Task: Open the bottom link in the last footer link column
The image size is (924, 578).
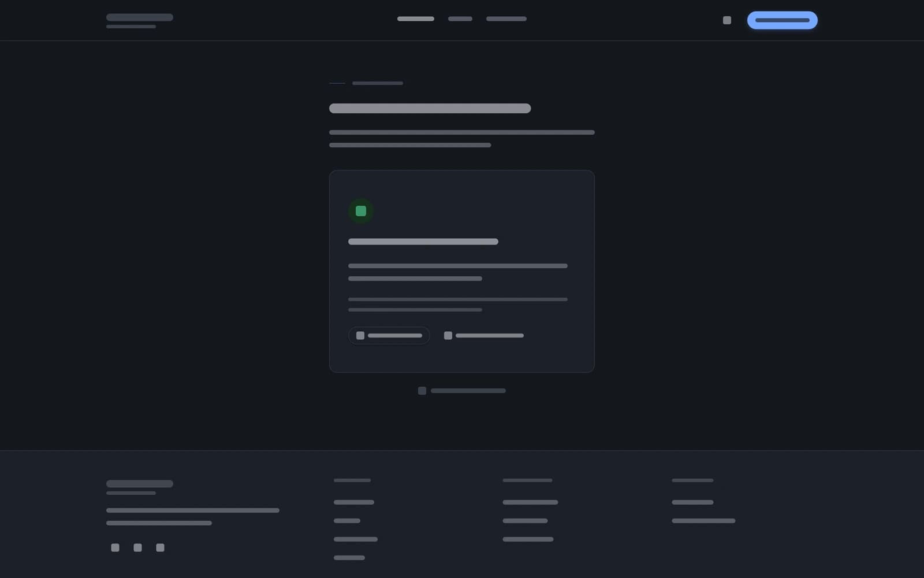Action: click(x=703, y=521)
